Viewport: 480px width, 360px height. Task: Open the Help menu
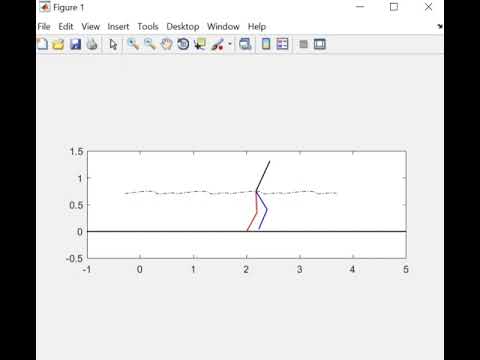coord(257,27)
